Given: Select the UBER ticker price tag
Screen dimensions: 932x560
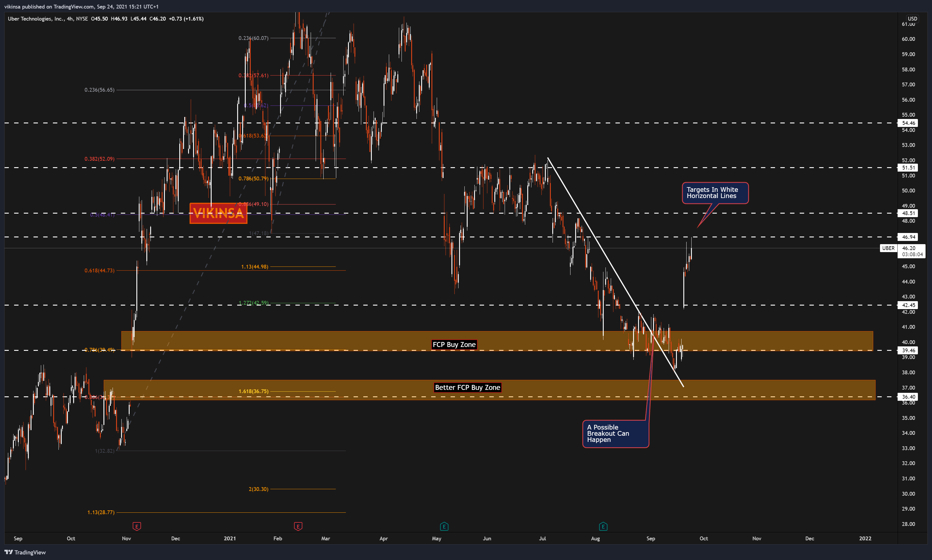Looking at the screenshot, I should pos(888,248).
